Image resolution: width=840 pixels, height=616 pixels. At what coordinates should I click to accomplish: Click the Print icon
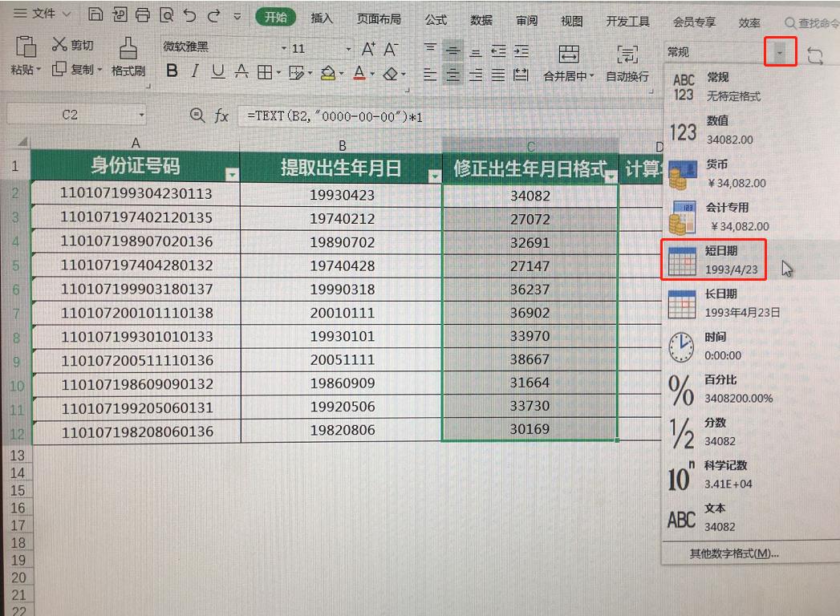(144, 14)
